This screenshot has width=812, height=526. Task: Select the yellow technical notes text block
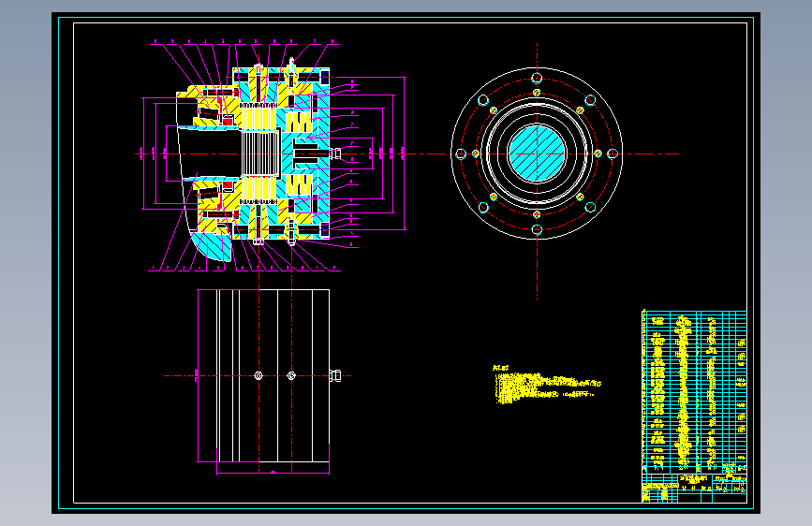(x=547, y=385)
